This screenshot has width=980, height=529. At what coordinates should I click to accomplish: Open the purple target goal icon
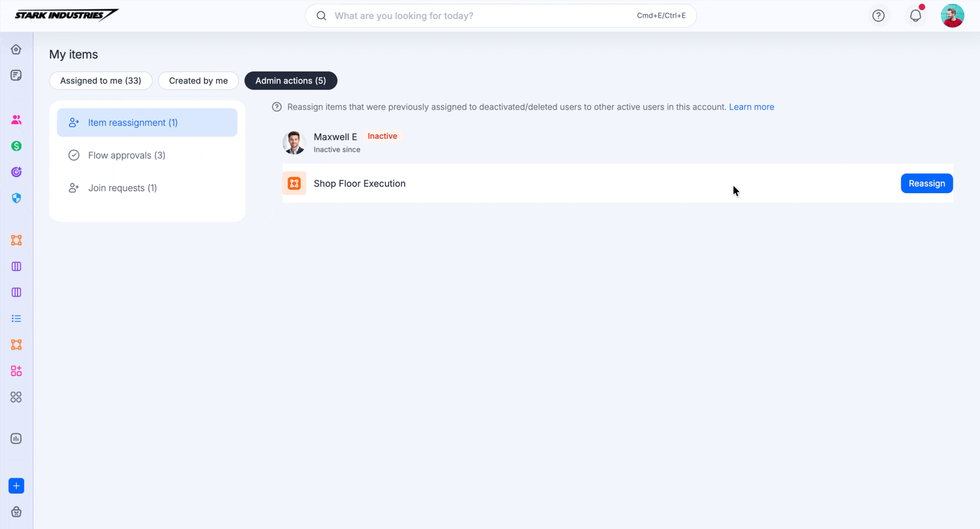(16, 172)
